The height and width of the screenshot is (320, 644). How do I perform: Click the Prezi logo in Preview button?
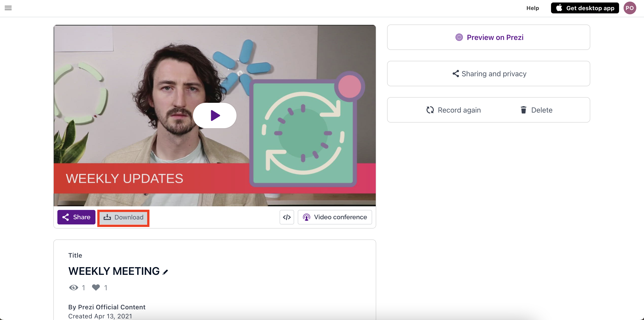click(x=459, y=37)
